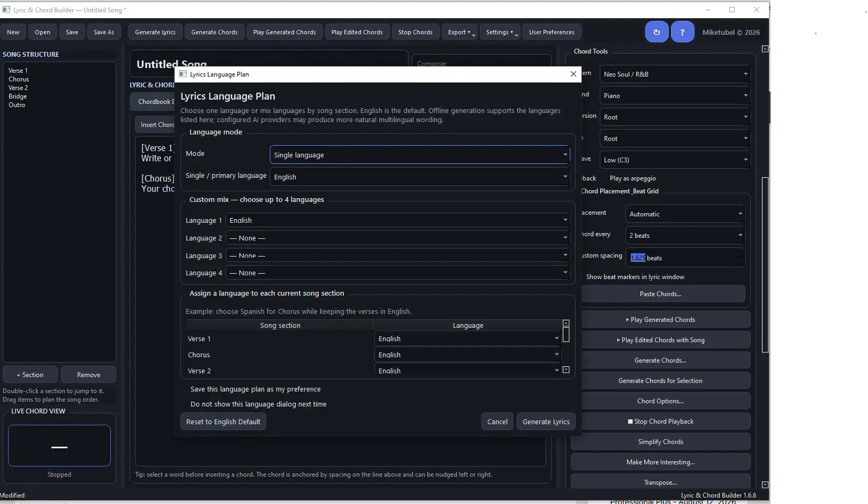Click Play Edited Chords with Song button
Screen dimensions: 868x504
click(x=660, y=340)
